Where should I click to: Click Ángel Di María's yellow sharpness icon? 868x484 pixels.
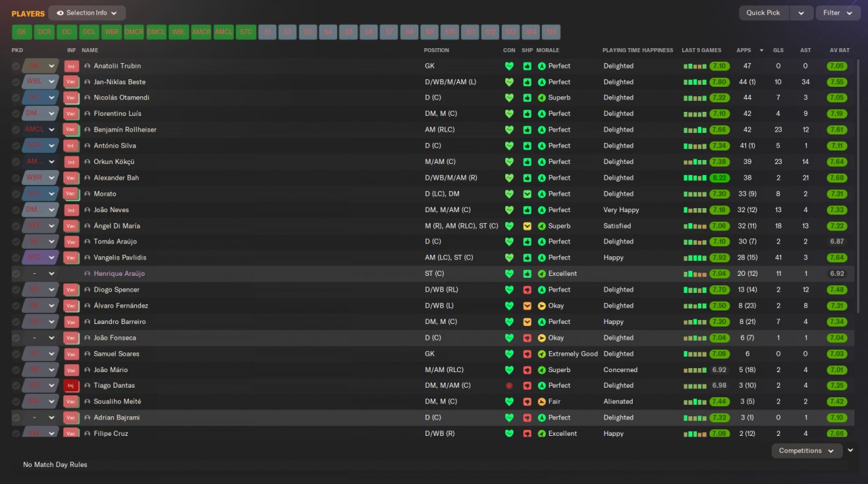[527, 226]
